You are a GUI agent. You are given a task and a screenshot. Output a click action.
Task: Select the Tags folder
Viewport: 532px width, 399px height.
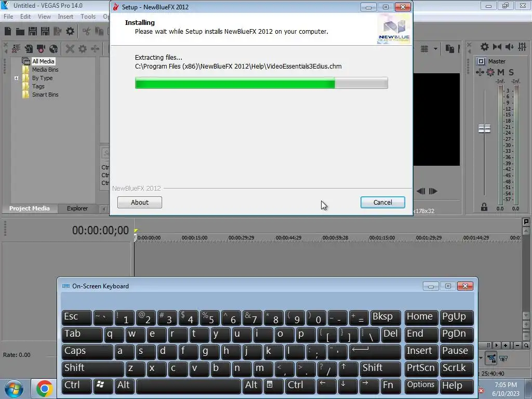point(38,86)
